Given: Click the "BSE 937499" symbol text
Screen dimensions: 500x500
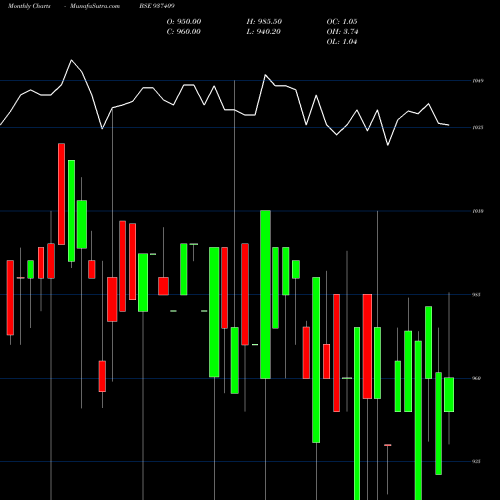Looking at the screenshot, I should pyautogui.click(x=157, y=6).
